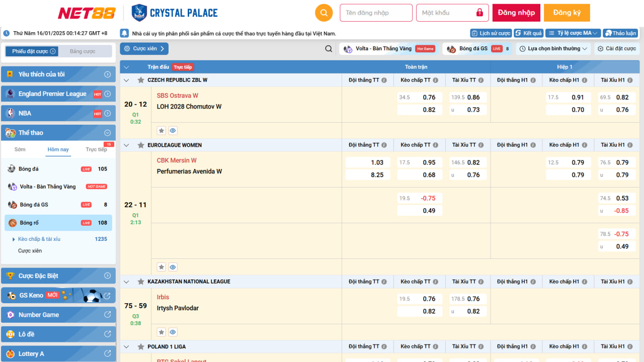Toggle eye icon for SBS Ostrava match

[173, 131]
